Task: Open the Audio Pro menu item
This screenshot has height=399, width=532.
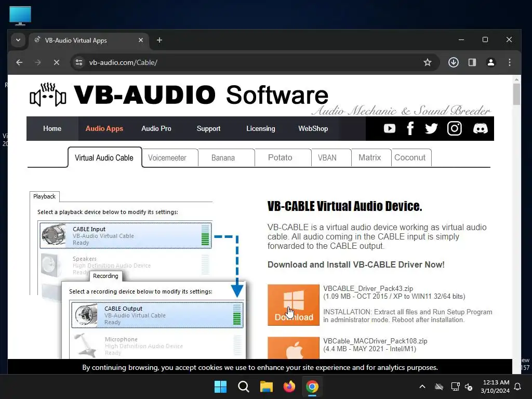Action: 156,129
